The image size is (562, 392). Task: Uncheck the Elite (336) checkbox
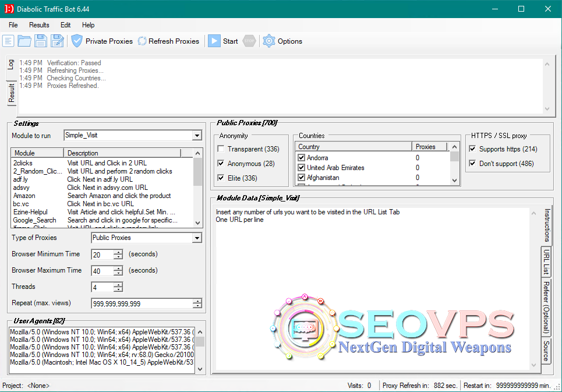[x=221, y=178]
